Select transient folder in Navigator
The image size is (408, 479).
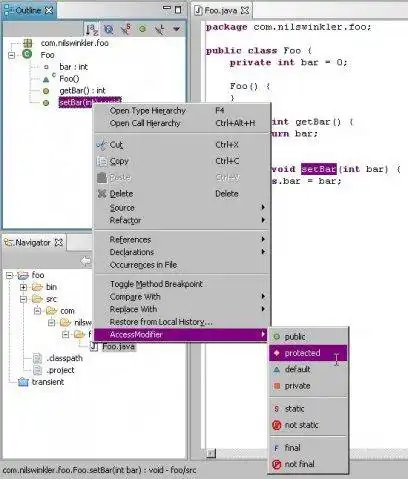(x=47, y=382)
